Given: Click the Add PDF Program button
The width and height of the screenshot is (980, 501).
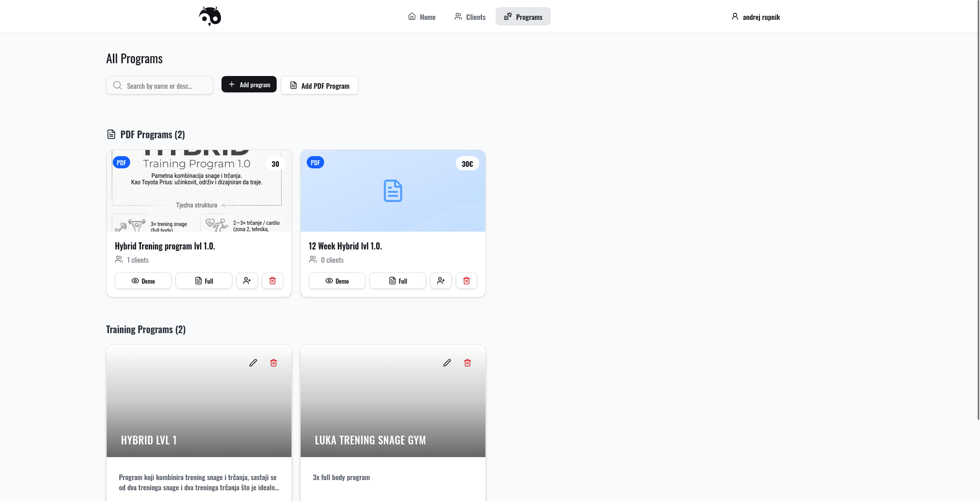Looking at the screenshot, I should (x=319, y=85).
